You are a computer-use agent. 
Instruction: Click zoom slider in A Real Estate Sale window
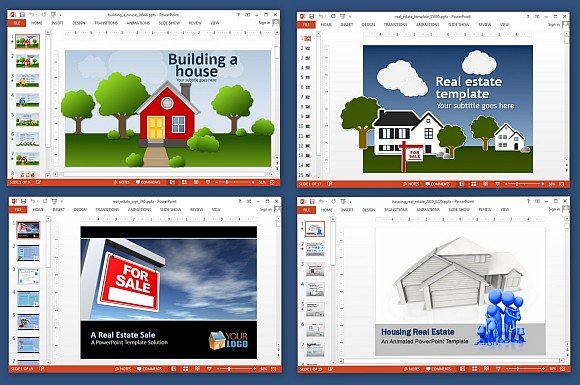click(236, 369)
